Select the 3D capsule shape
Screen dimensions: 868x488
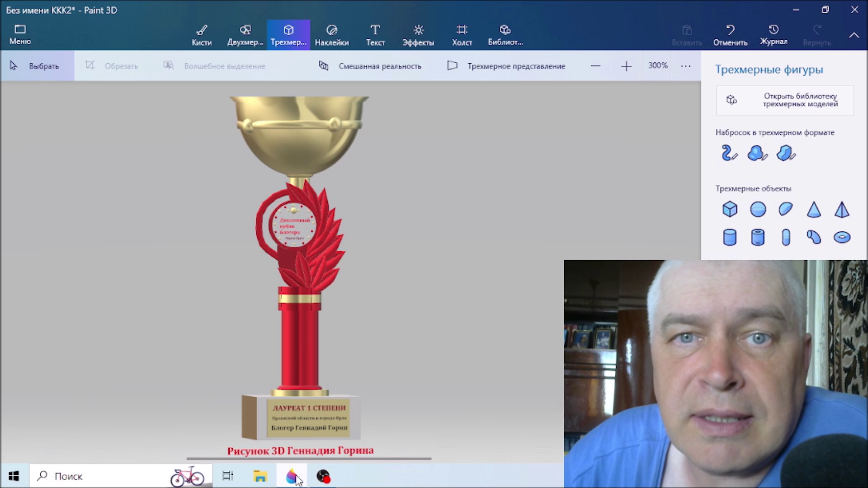tap(786, 237)
